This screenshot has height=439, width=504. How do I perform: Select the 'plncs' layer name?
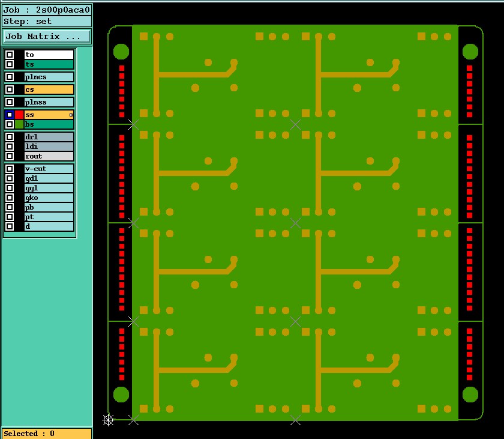(x=49, y=77)
